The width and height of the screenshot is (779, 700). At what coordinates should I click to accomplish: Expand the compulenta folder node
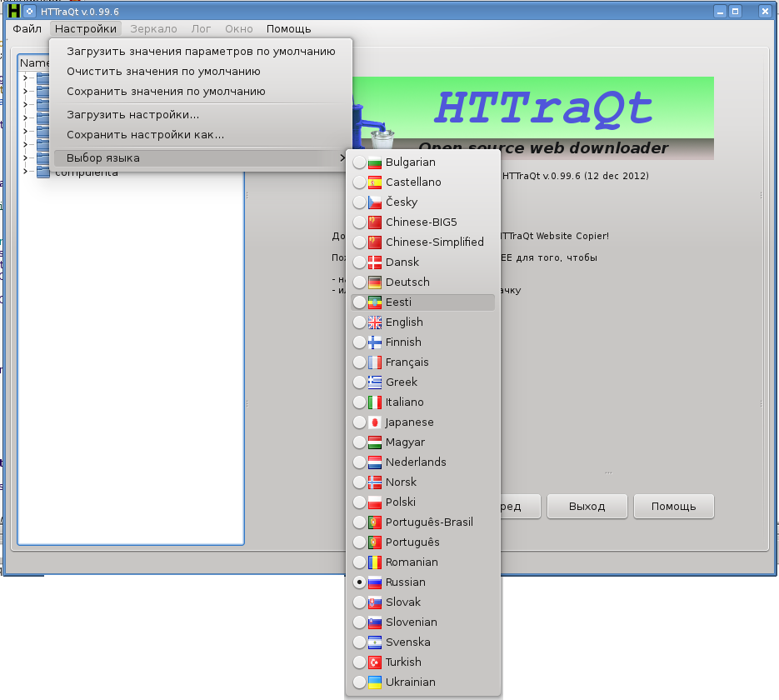pyautogui.click(x=25, y=172)
